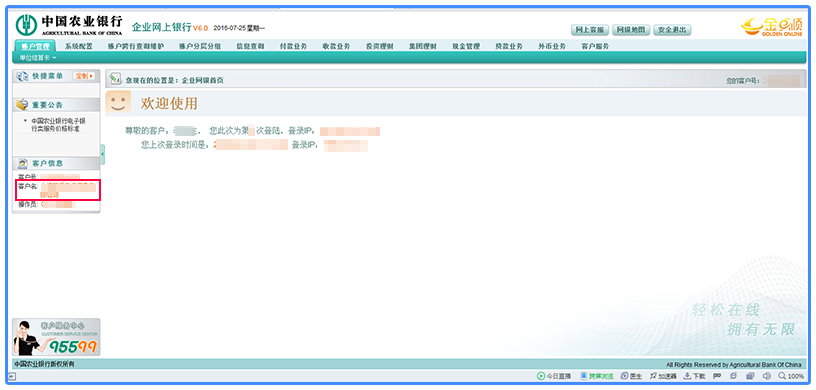Click the 重要公告 folder icon

[22, 105]
